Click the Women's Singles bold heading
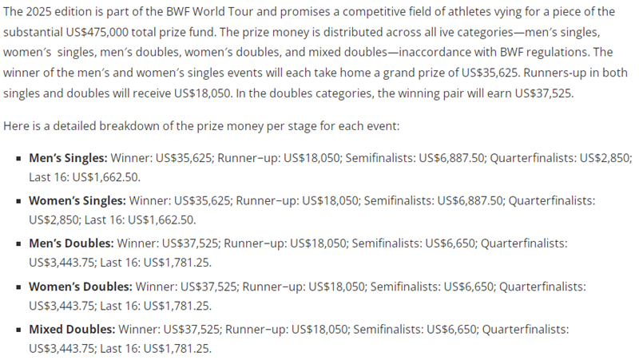The height and width of the screenshot is (364, 639). [77, 200]
